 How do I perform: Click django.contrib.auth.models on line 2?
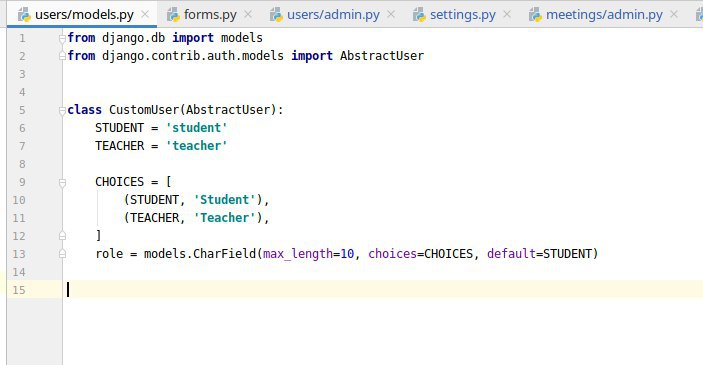pos(193,56)
